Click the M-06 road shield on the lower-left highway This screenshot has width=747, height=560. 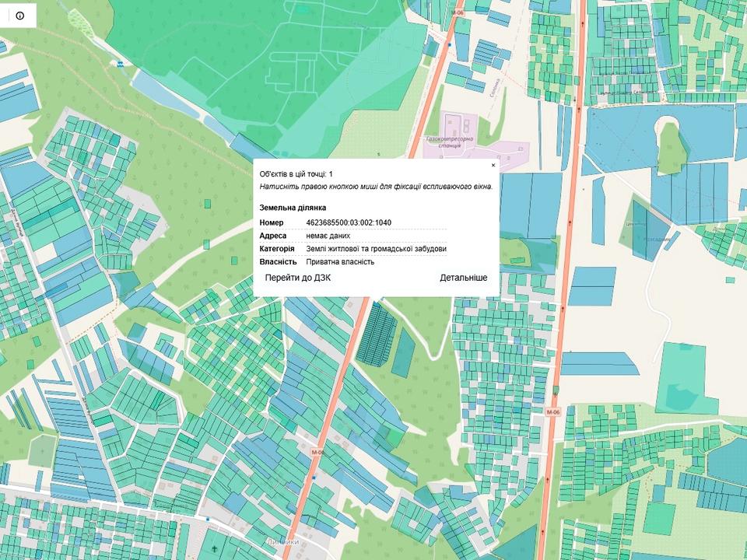pos(317,453)
